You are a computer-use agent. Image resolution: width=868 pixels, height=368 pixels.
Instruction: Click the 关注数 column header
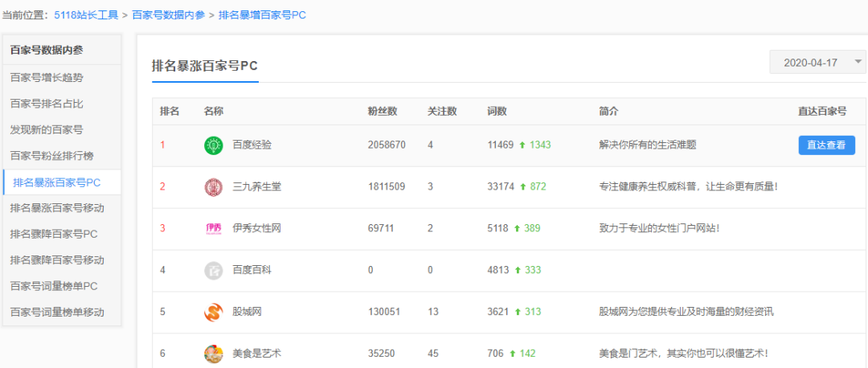pos(442,111)
